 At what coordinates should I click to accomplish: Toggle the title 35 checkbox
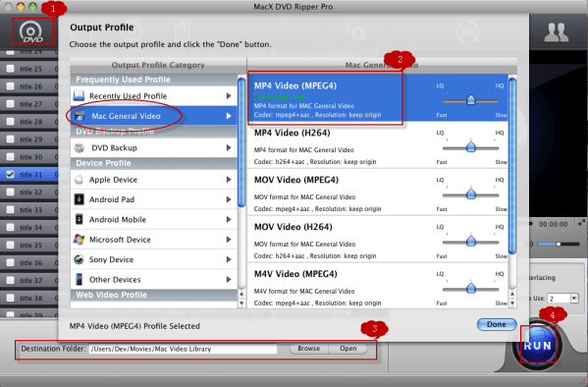tap(11, 246)
